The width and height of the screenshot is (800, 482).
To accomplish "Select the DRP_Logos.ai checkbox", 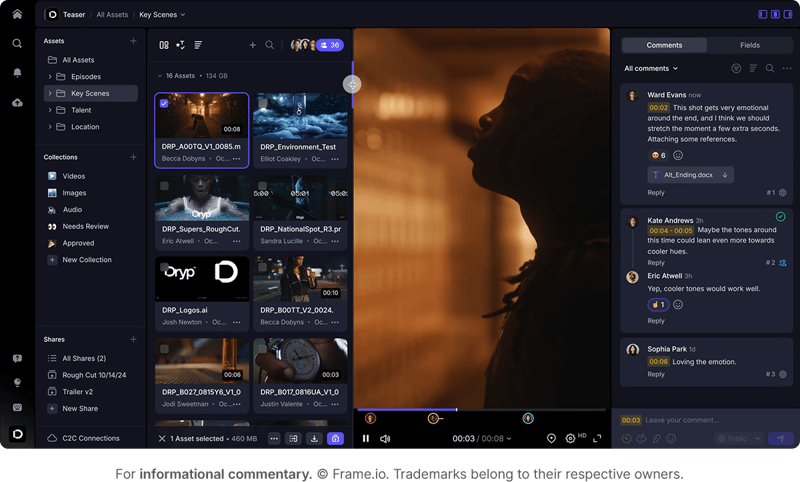I will point(164,267).
